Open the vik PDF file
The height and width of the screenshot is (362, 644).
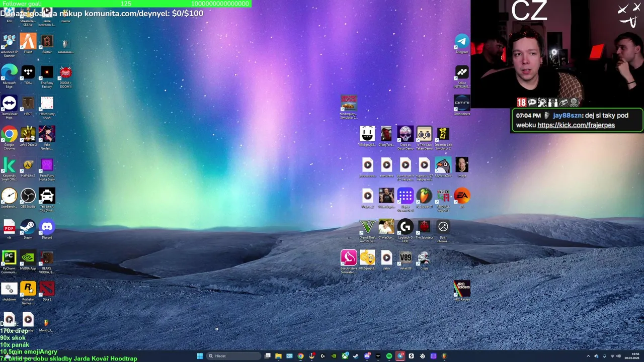(9, 229)
